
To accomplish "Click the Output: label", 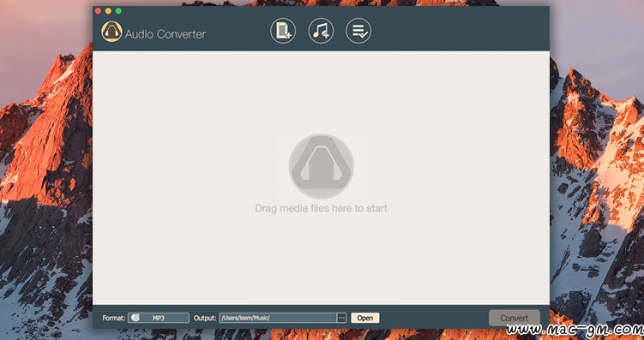I will 205,318.
